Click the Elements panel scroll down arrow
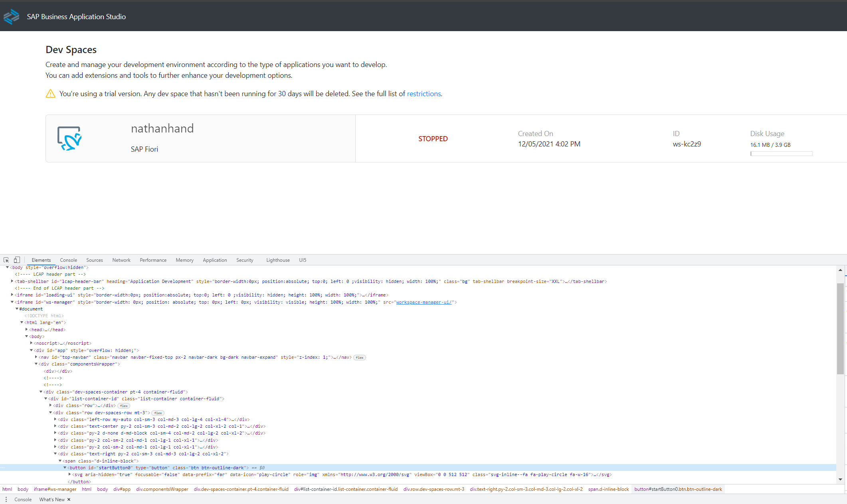This screenshot has height=504, width=847. point(840,479)
